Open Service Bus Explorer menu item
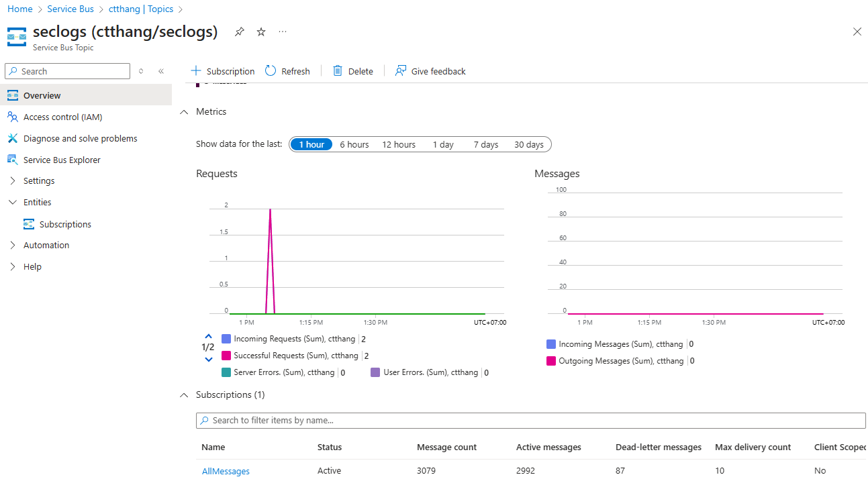Screen dimensions: 868x479 click(x=62, y=160)
